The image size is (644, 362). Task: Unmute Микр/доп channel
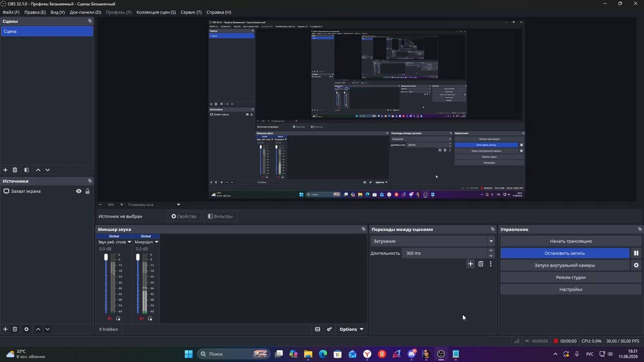click(141, 319)
